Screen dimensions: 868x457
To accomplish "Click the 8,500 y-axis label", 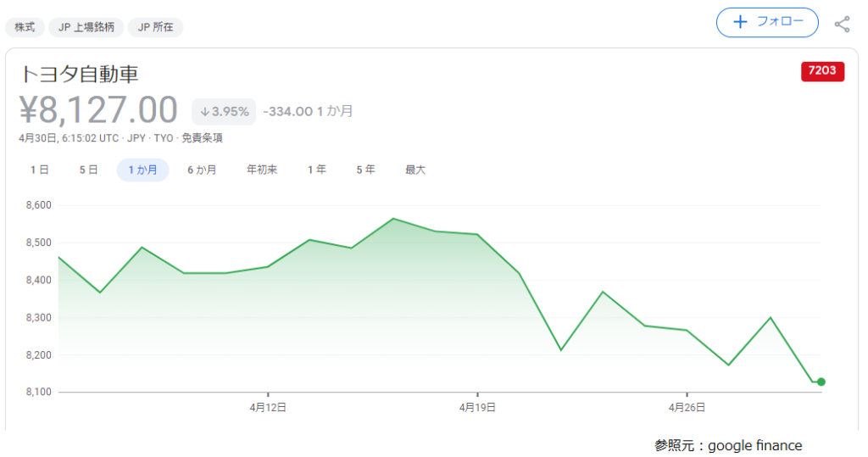I will click(39, 242).
